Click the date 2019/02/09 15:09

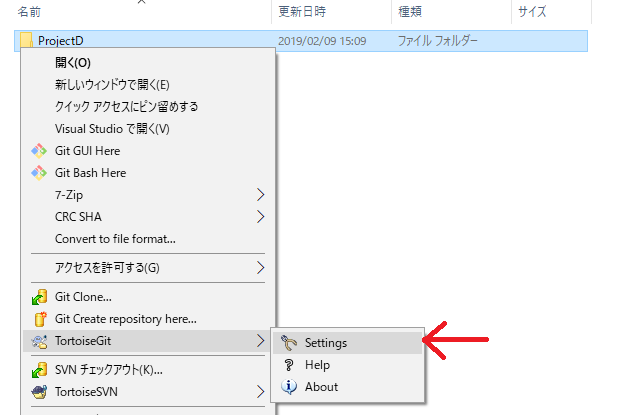[322, 41]
